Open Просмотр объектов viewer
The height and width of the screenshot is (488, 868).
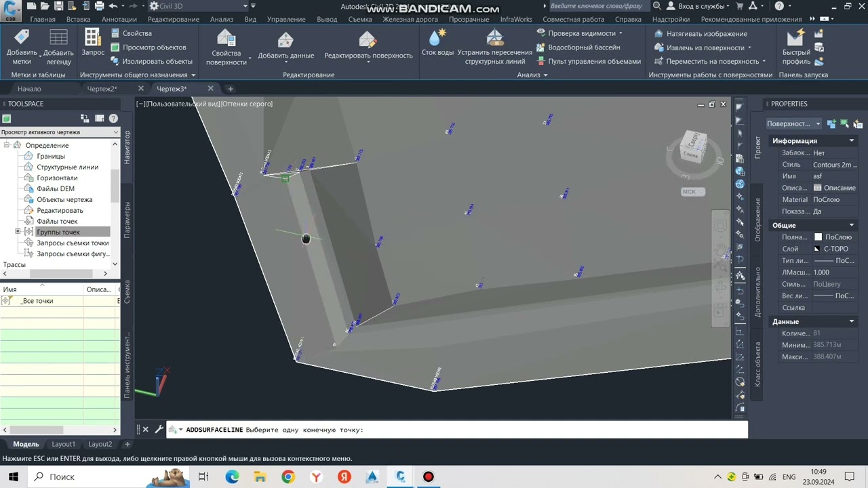coord(147,47)
